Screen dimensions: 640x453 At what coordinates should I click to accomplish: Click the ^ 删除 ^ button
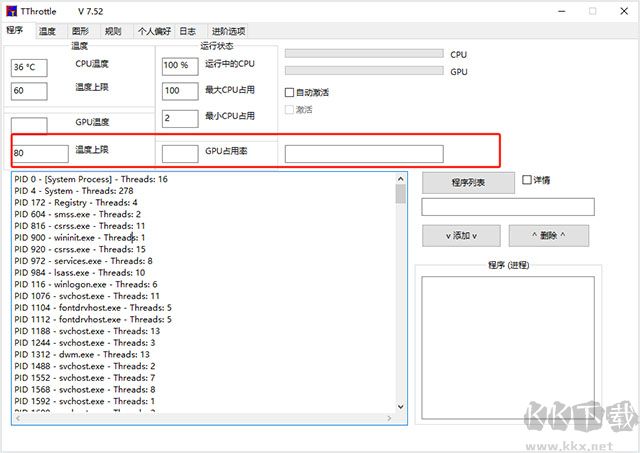tap(549, 235)
